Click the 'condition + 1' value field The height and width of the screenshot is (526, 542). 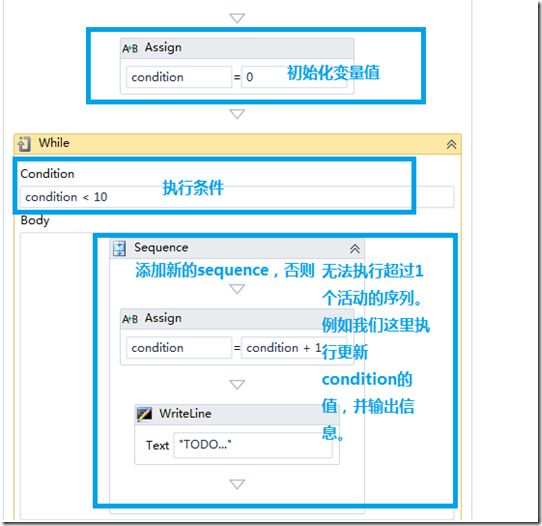294,348
